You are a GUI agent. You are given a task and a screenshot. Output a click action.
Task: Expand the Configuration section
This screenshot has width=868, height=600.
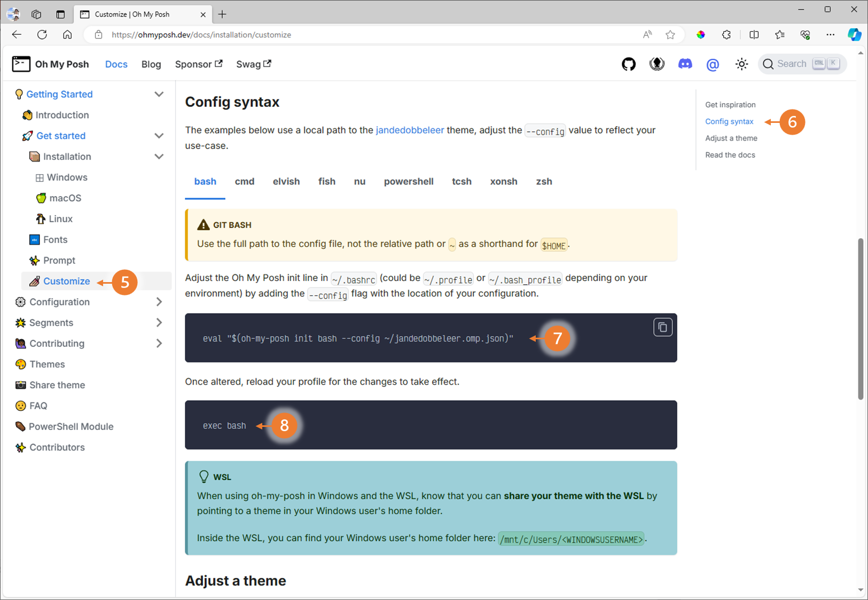point(159,302)
